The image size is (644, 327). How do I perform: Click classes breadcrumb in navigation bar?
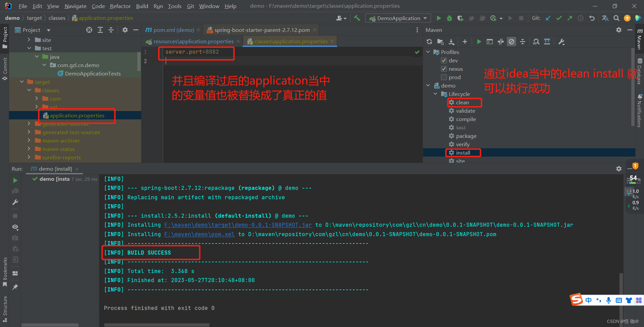pos(57,18)
